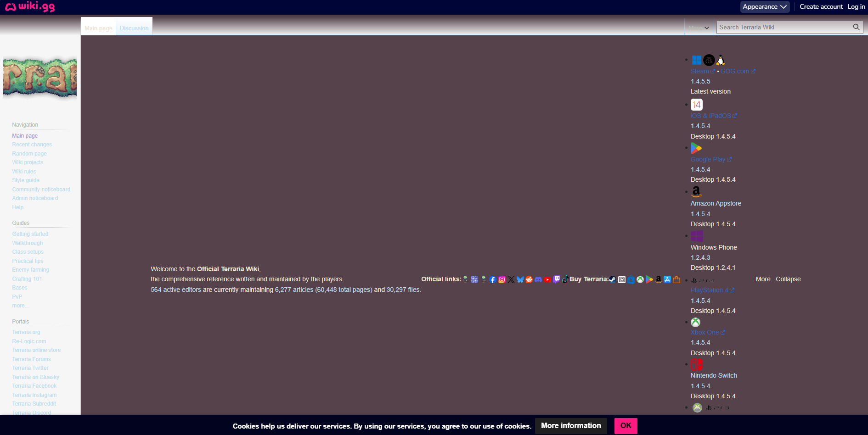The height and width of the screenshot is (435, 868).
Task: Click the Xbox One logo in version list
Action: click(696, 322)
